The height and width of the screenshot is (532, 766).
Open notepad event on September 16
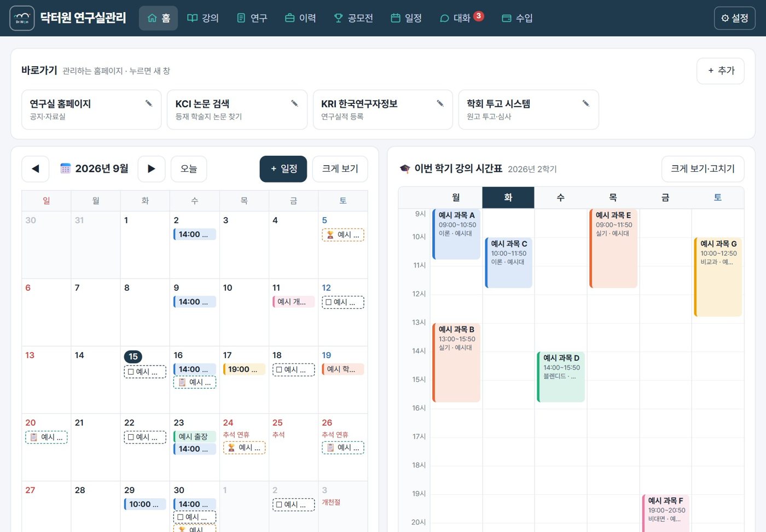tap(195, 382)
